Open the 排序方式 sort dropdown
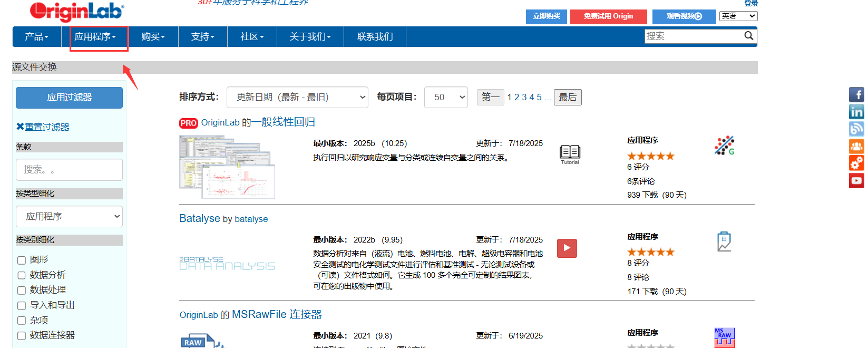 [x=297, y=97]
